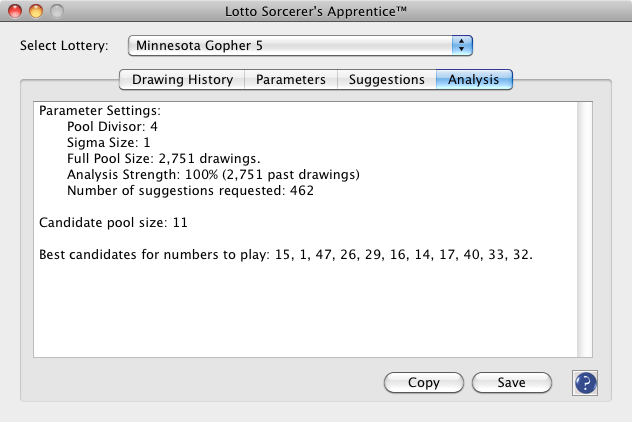
Task: Click the Copy button
Action: click(x=424, y=383)
